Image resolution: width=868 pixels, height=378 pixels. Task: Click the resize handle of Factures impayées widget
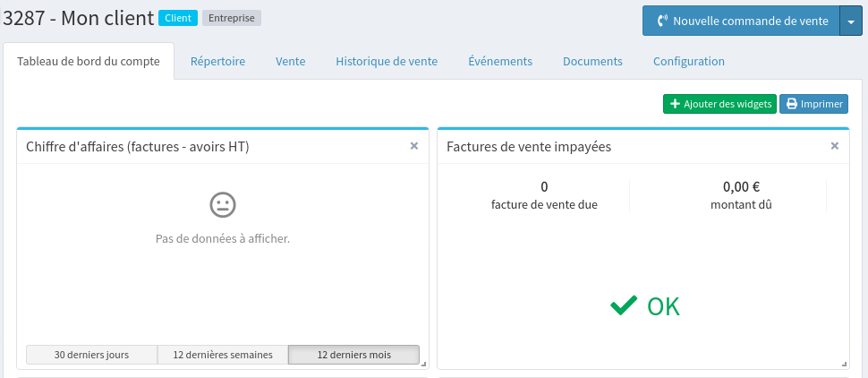coord(844,363)
